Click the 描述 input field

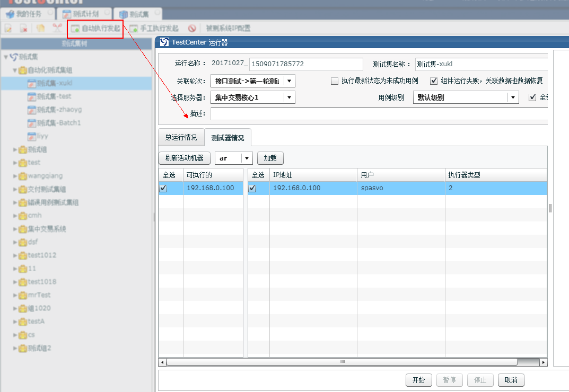(x=379, y=114)
